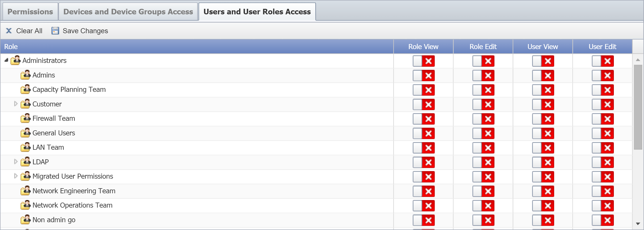Open Devices and Device Groups Access tab
644x230 pixels.
pyautogui.click(x=128, y=12)
